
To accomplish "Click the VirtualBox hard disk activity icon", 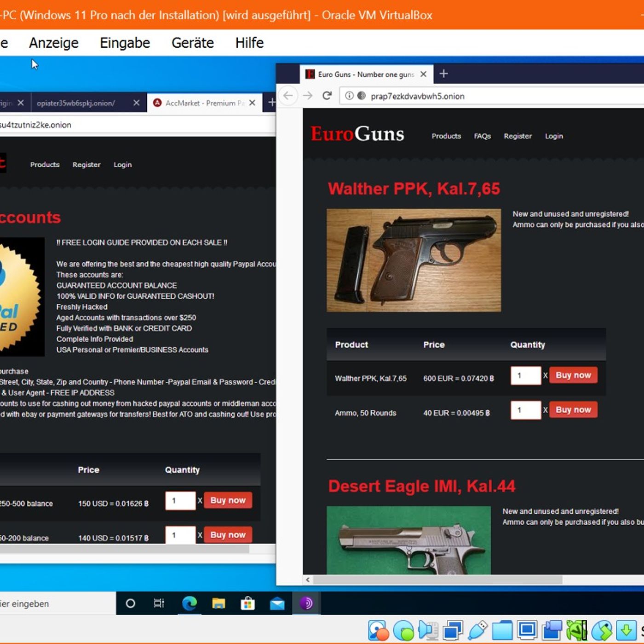I will [x=379, y=630].
